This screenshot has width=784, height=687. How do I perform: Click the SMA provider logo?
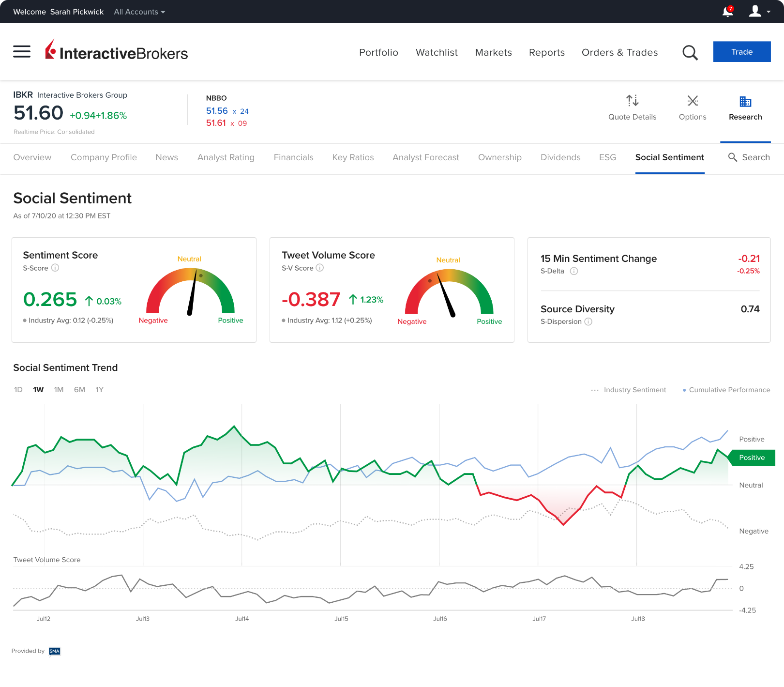(x=54, y=651)
